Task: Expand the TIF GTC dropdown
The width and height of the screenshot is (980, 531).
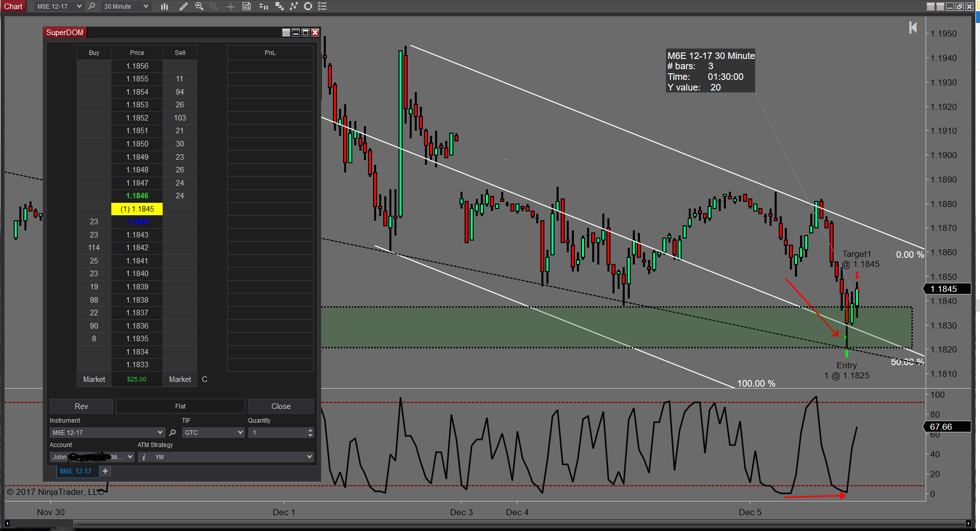Action: click(213, 432)
